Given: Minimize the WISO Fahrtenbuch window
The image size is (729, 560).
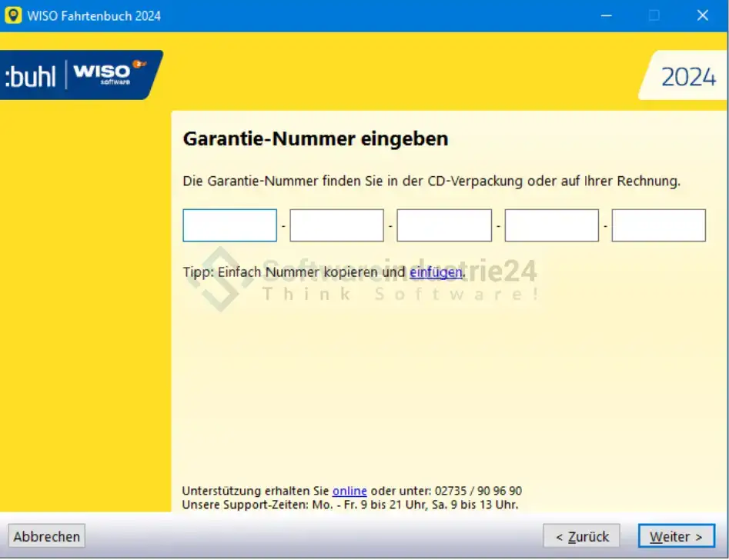Looking at the screenshot, I should click(x=607, y=15).
